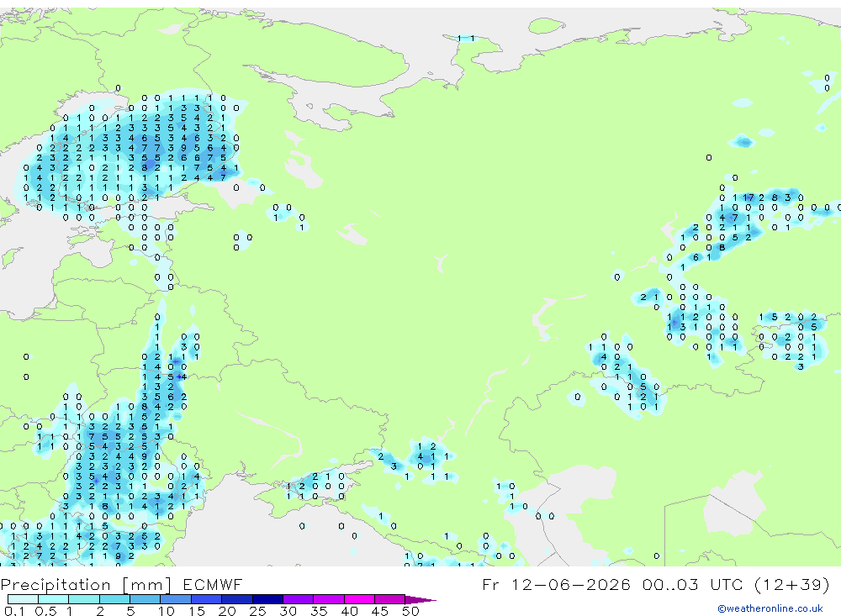This screenshot has height=616, width=841.
Task: Click the "25" legend scale label
Action: 257,611
